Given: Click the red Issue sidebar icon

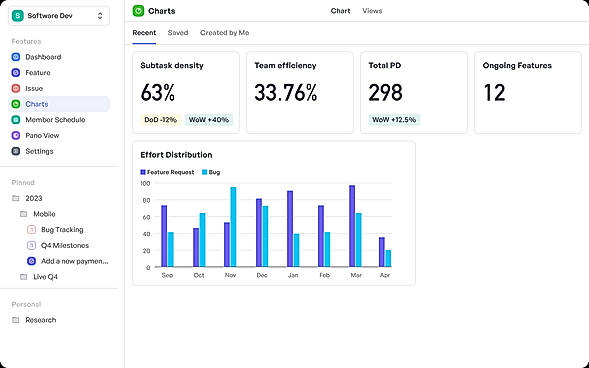Looking at the screenshot, I should (16, 89).
